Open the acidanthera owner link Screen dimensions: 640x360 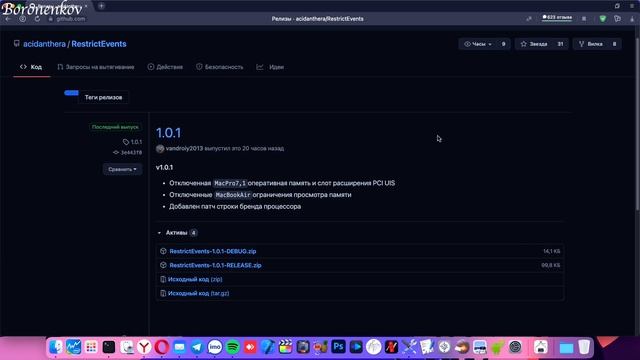click(x=44, y=44)
